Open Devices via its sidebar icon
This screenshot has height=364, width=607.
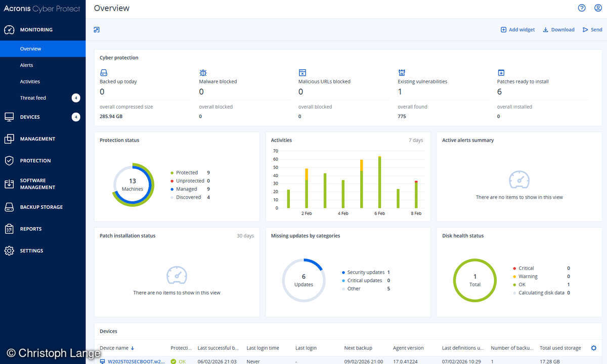coord(10,117)
